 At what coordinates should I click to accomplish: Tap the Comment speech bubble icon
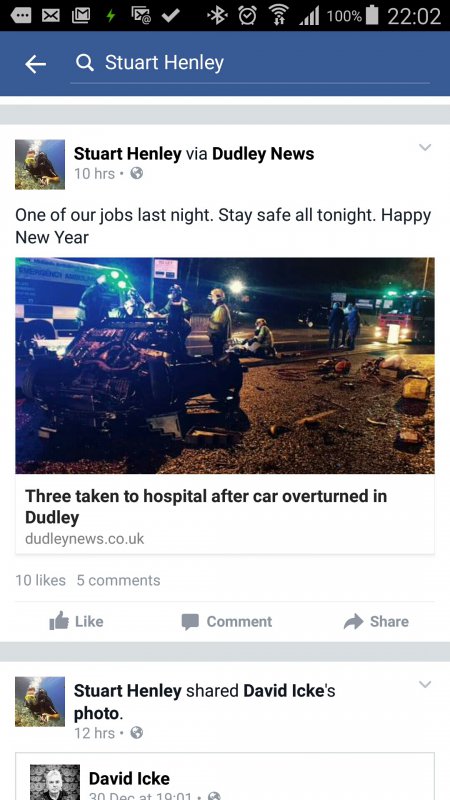(190, 622)
